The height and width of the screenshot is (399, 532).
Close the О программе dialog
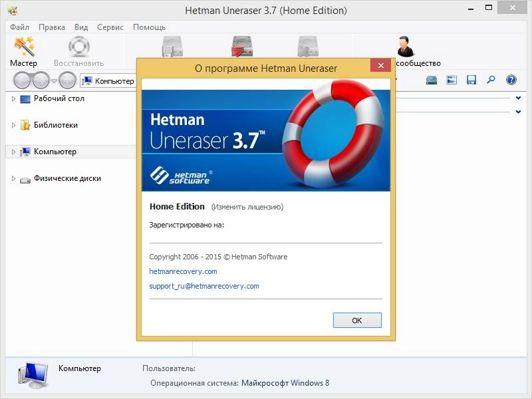(380, 65)
